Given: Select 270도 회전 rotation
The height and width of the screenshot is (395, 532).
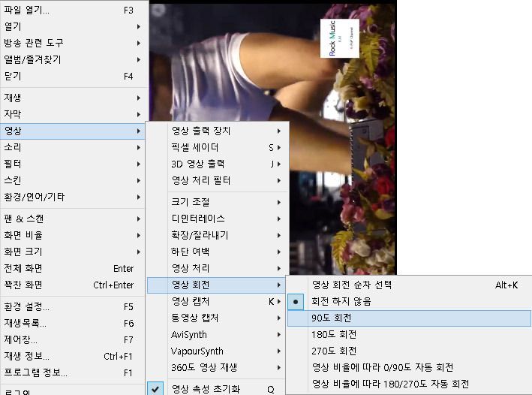Looking at the screenshot, I should 409,351.
